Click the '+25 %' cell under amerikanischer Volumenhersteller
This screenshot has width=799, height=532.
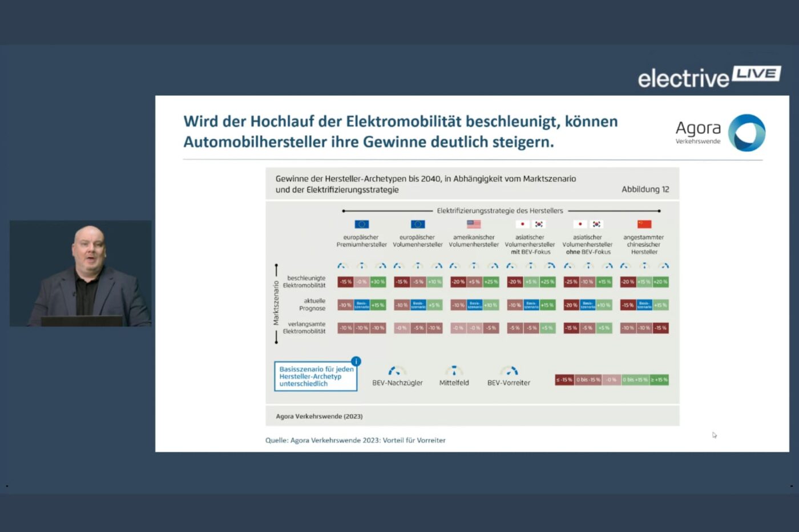point(491,282)
